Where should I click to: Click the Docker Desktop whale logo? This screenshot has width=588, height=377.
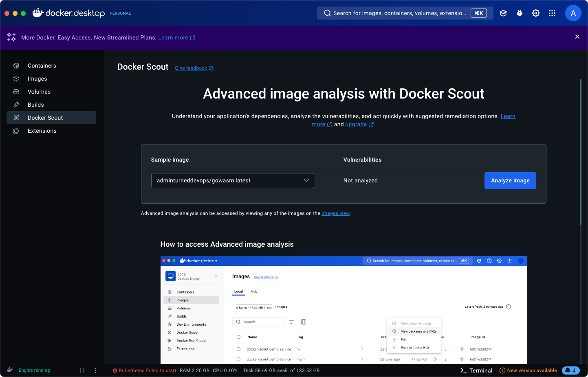(x=68, y=13)
